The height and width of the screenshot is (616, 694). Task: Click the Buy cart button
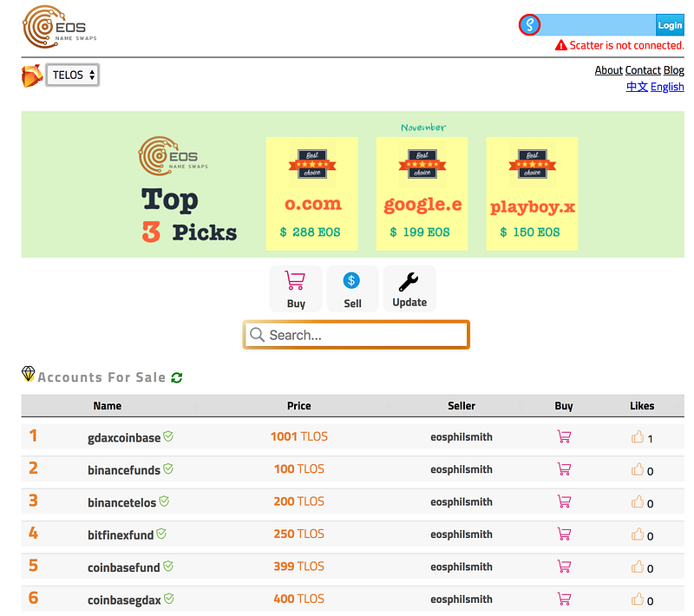(x=296, y=289)
